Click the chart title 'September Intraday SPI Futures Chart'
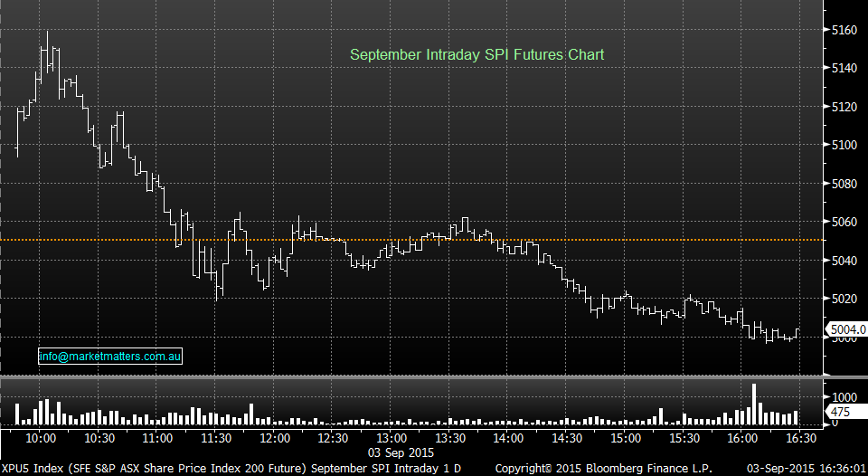This screenshot has width=868, height=476. tap(476, 55)
